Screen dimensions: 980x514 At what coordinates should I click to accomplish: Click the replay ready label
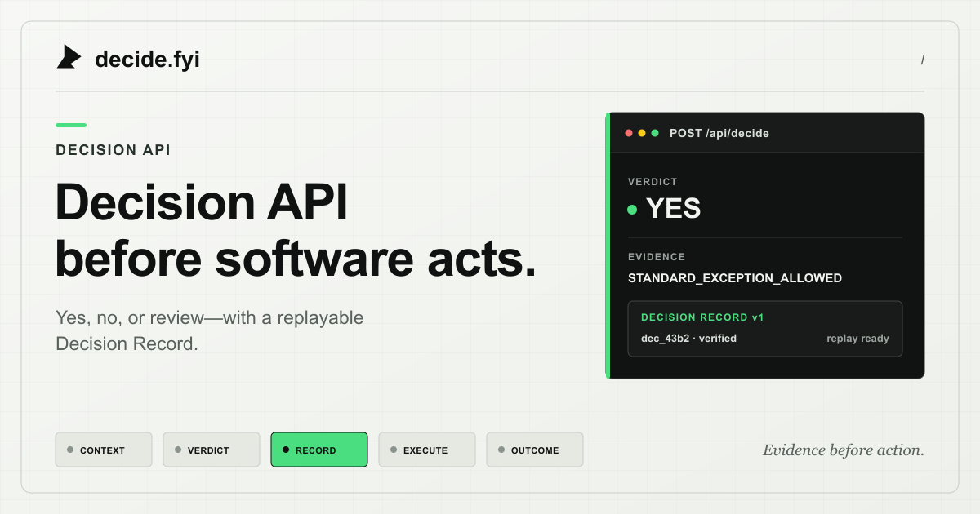click(x=857, y=339)
